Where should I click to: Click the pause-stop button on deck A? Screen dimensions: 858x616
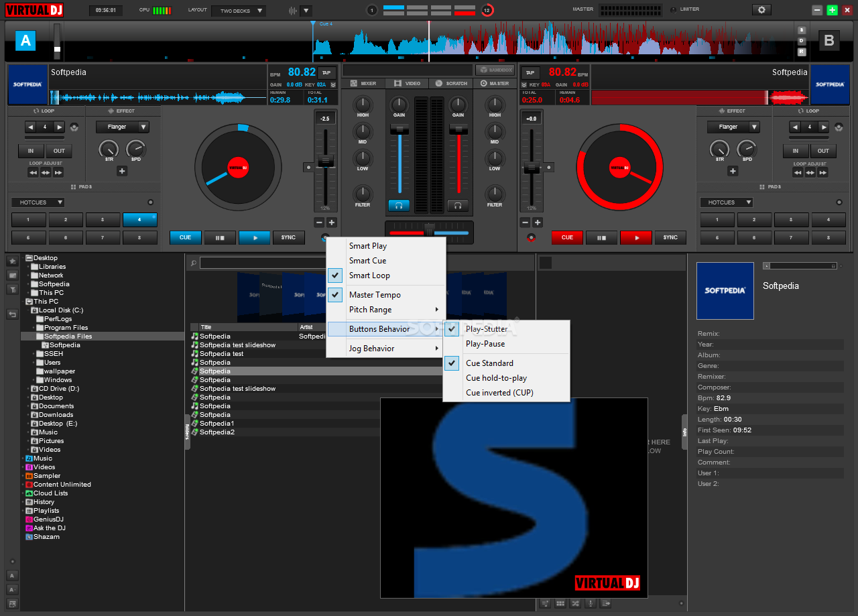point(220,237)
